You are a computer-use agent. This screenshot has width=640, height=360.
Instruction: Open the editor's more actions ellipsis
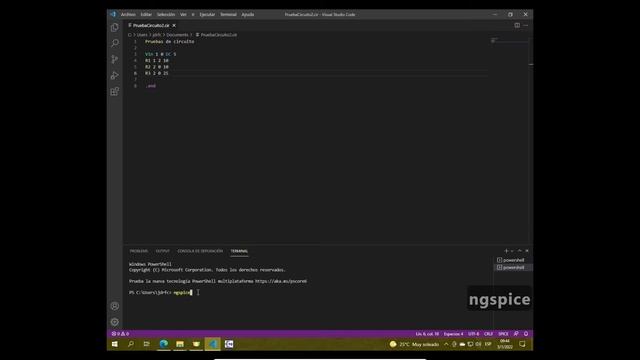coord(526,25)
